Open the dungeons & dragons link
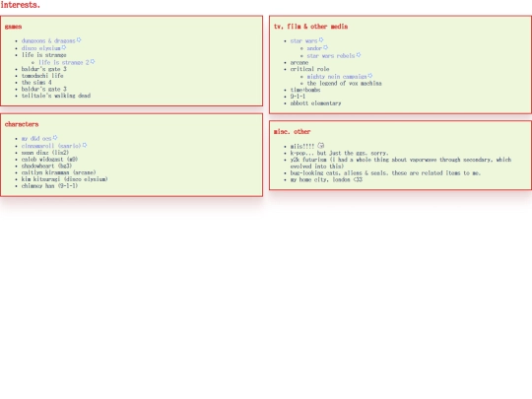Image resolution: width=532 pixels, height=399 pixels. tap(48, 40)
